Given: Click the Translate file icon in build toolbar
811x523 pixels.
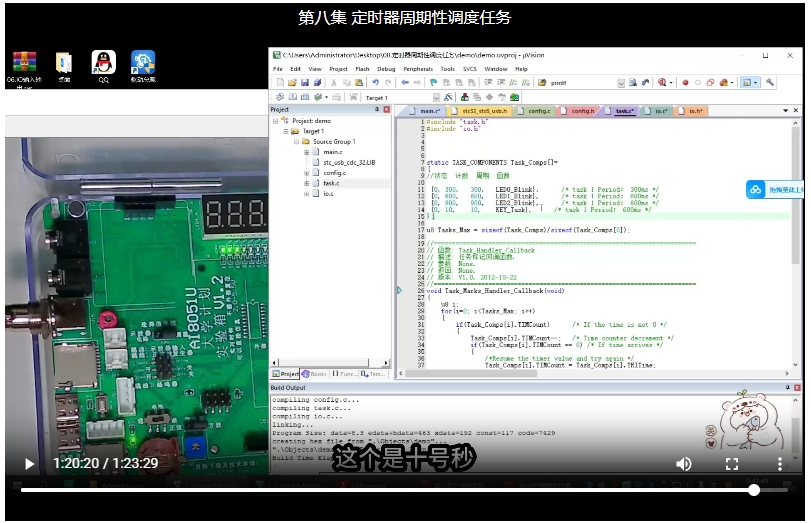Looking at the screenshot, I should [280, 97].
